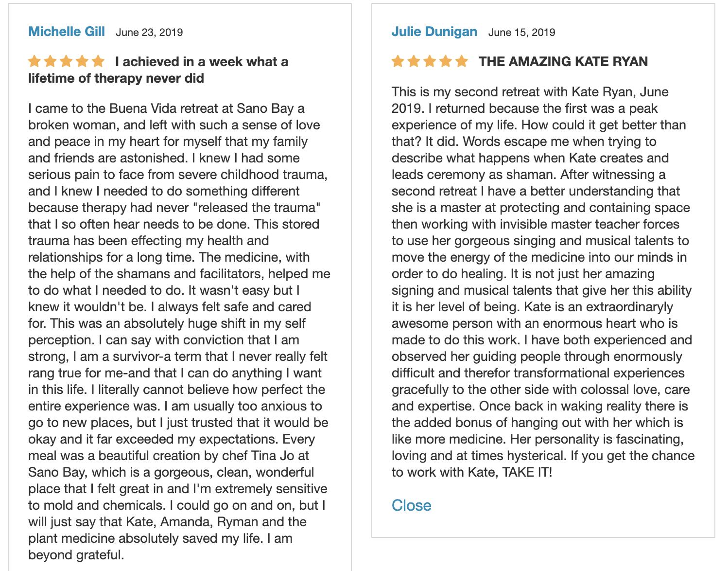
Task: Click fourth star in Julie Dunigan's rating
Action: coord(446,61)
